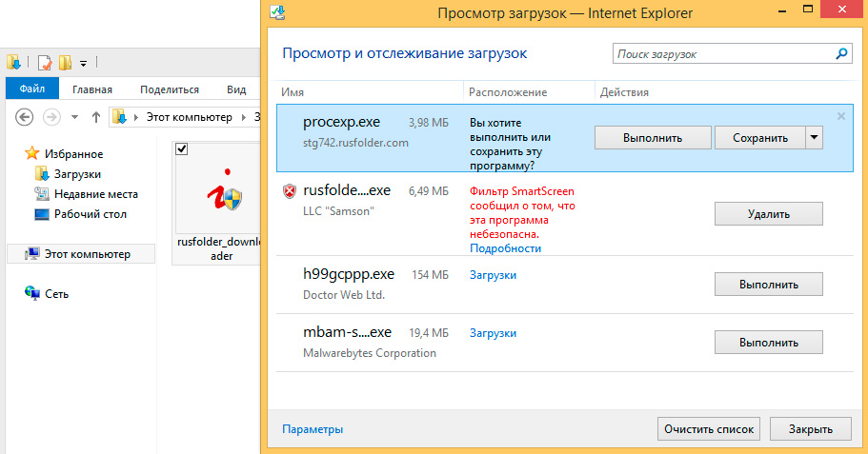The image size is (868, 454).
Task: Click Выполнить for procexp.exe
Action: pos(653,137)
